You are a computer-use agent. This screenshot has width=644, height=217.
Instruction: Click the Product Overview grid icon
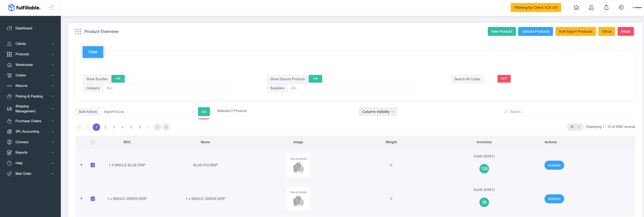[78, 32]
